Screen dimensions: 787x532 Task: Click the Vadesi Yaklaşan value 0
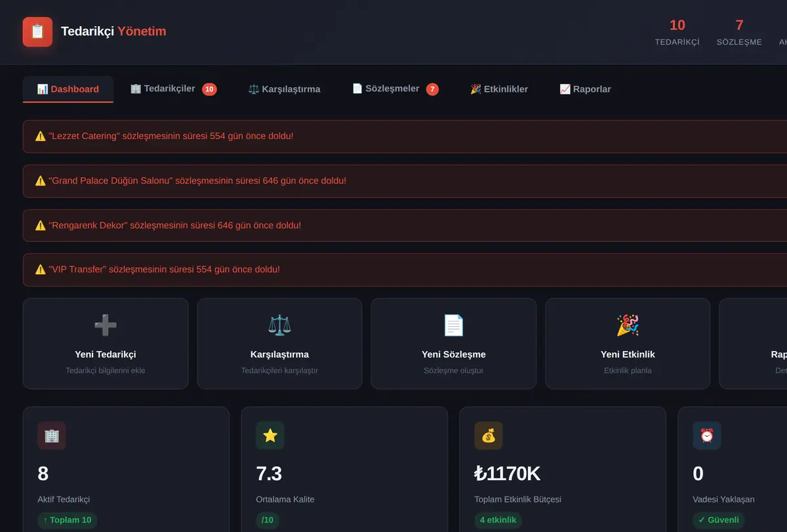click(698, 474)
